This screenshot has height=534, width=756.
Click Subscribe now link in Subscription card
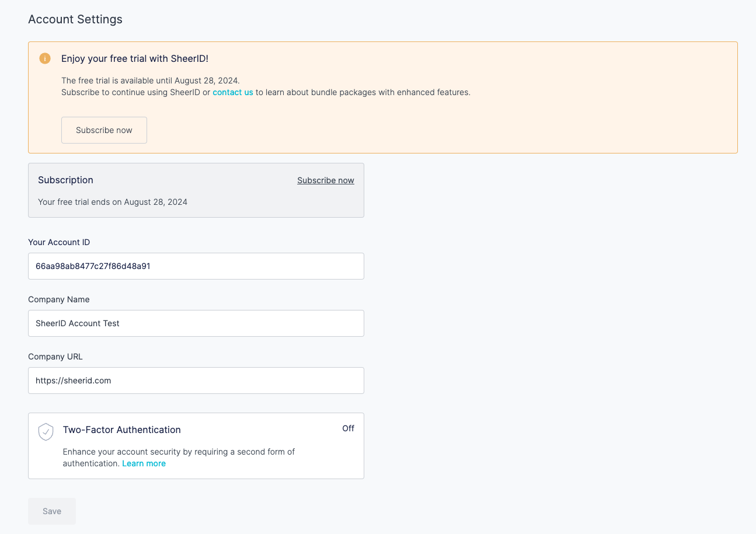pyautogui.click(x=326, y=180)
